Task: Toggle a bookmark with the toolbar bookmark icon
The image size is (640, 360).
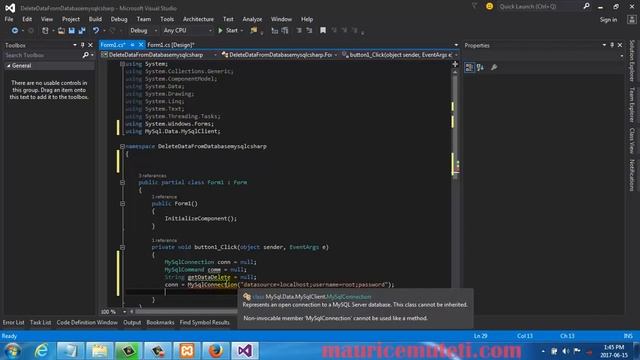Action: [x=323, y=31]
